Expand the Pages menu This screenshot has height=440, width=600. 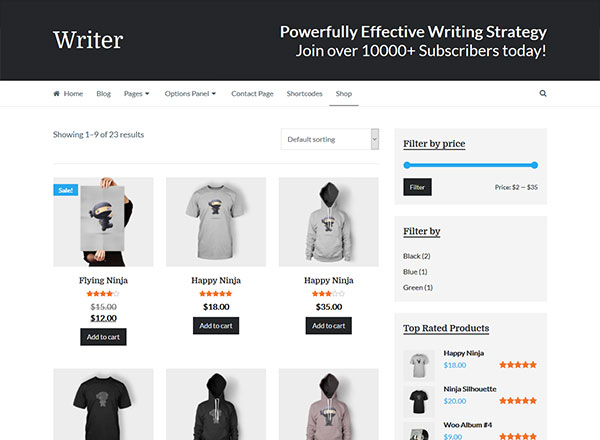(x=136, y=94)
